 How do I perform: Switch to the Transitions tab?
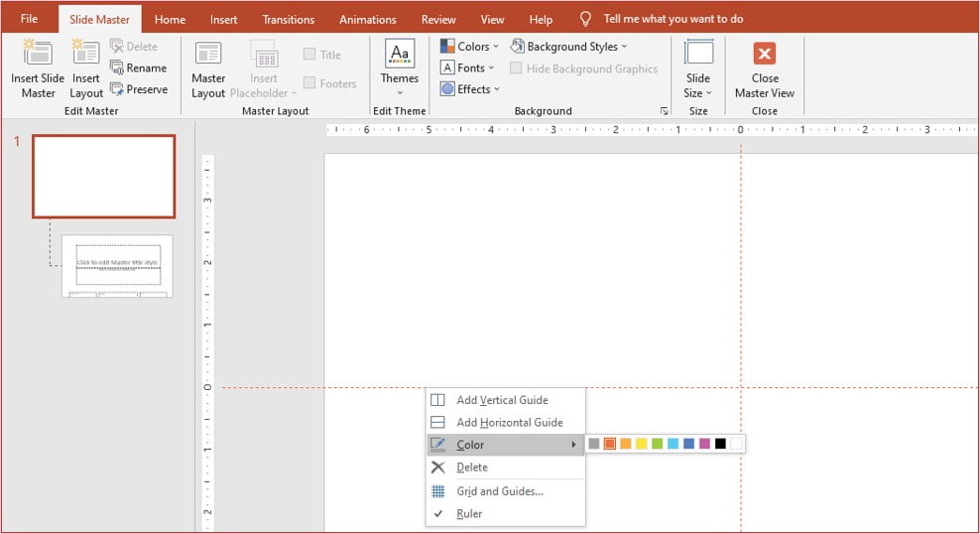(x=288, y=20)
